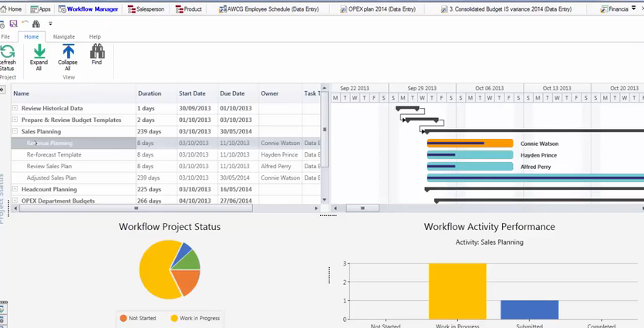The image size is (644, 328).
Task: Open the Salesperson tab
Action: click(x=146, y=9)
